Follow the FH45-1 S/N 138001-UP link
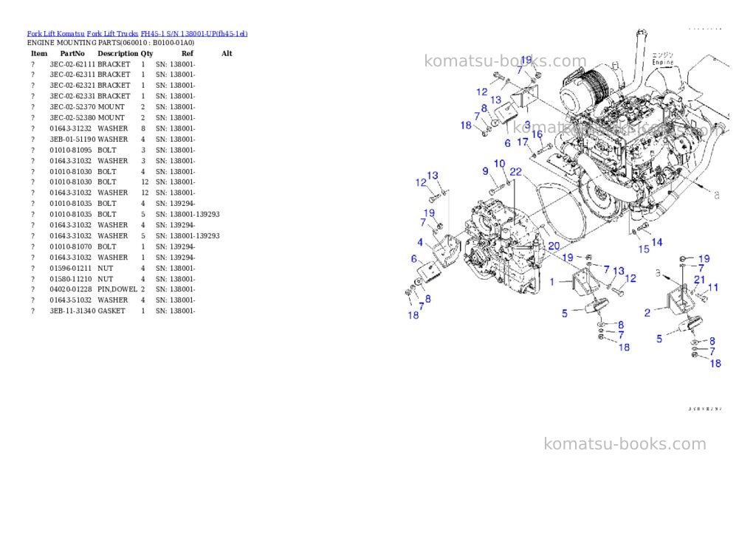The width and height of the screenshot is (756, 535). click(x=194, y=34)
